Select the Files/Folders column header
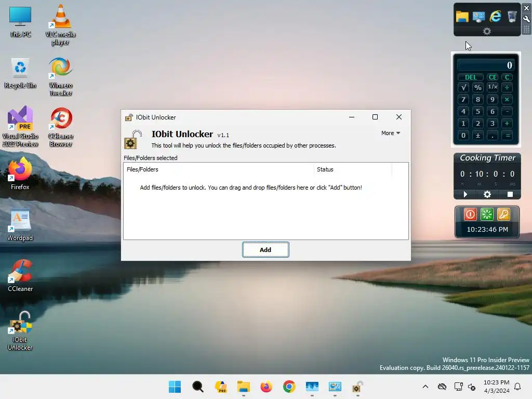 coord(219,169)
